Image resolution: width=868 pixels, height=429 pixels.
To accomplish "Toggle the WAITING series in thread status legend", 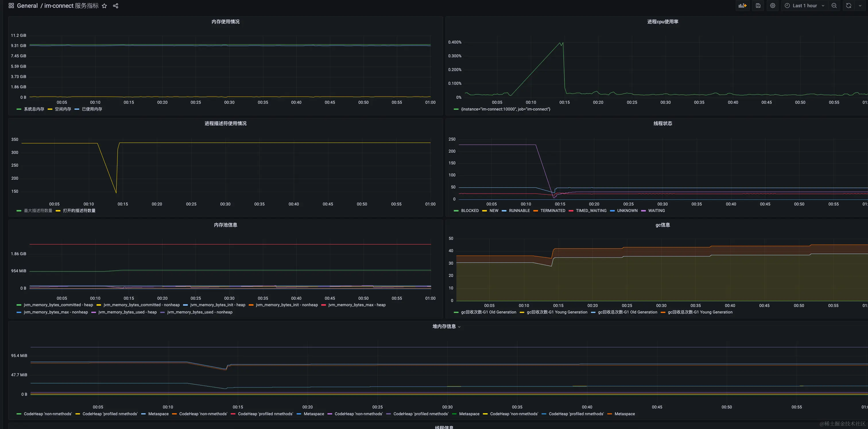I will pyautogui.click(x=656, y=211).
